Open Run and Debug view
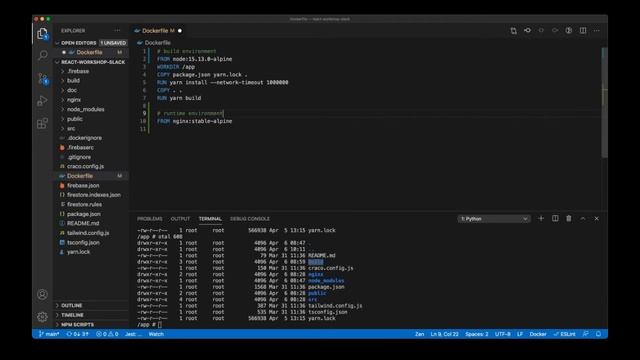The height and width of the screenshot is (360, 640). click(42, 101)
